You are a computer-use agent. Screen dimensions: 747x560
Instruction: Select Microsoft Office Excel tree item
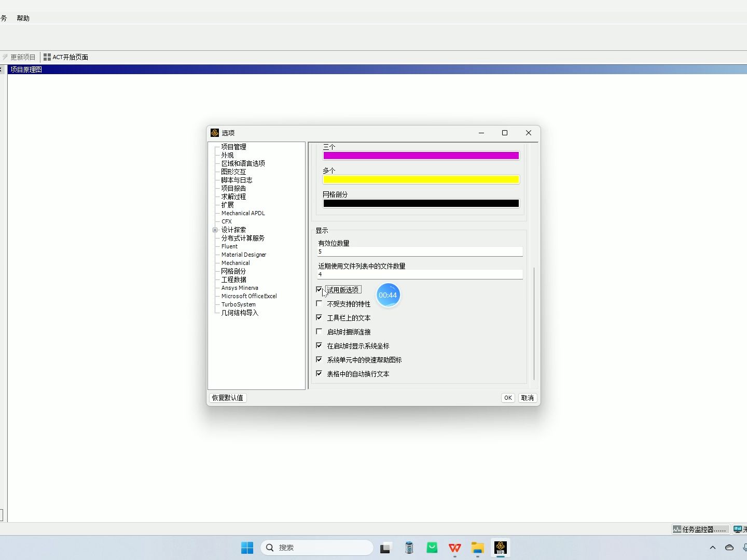click(250, 296)
